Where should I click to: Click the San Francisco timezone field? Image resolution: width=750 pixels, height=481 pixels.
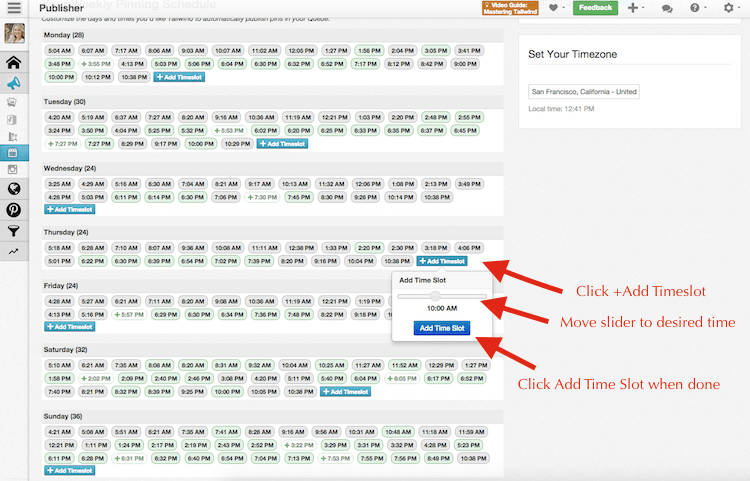click(584, 92)
